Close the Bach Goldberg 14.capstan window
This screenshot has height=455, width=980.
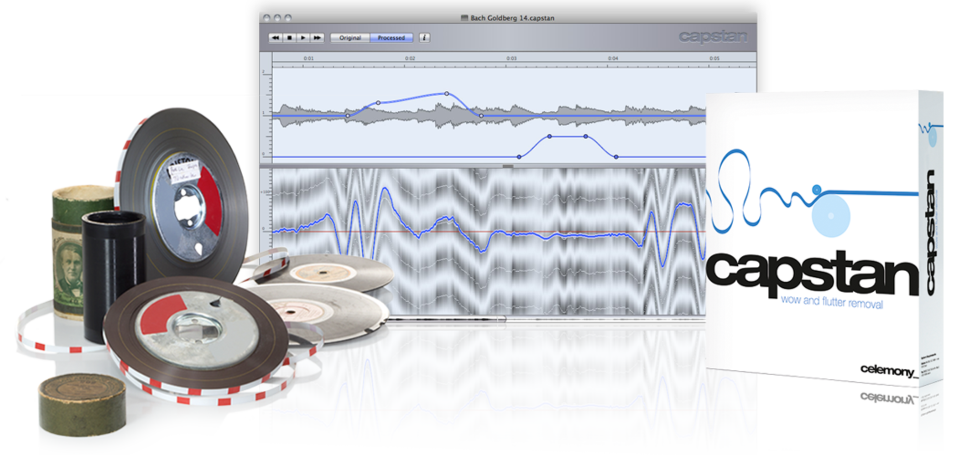click(x=266, y=18)
